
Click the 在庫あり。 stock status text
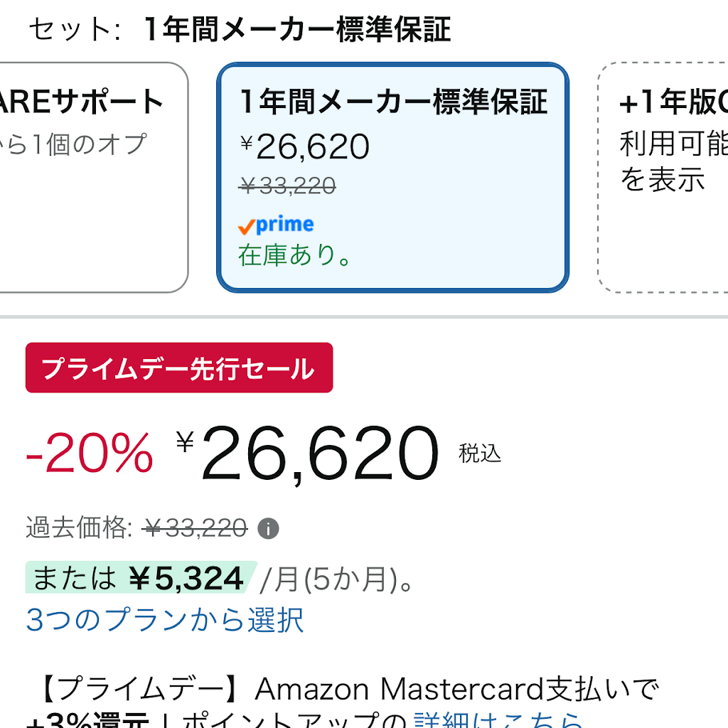coord(295,255)
